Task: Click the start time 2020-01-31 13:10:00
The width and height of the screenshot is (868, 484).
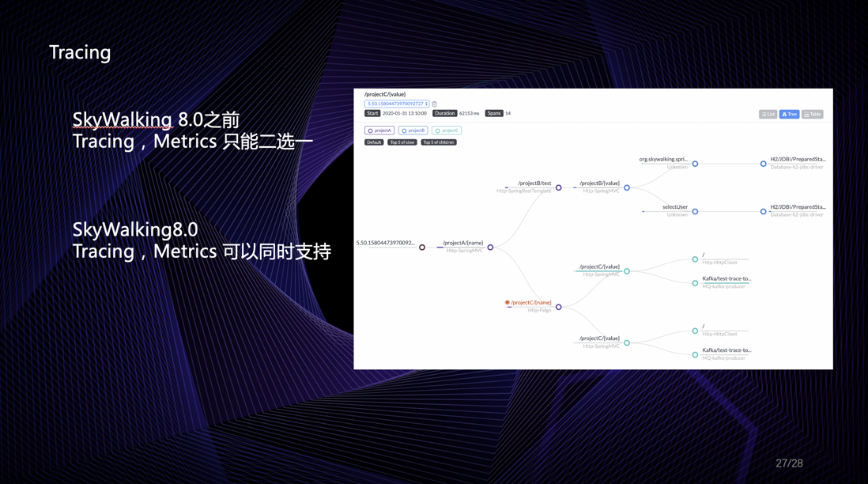Action: (405, 114)
